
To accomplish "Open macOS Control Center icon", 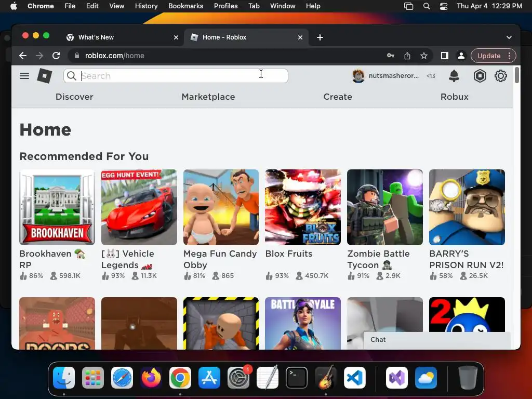I will pos(444,6).
